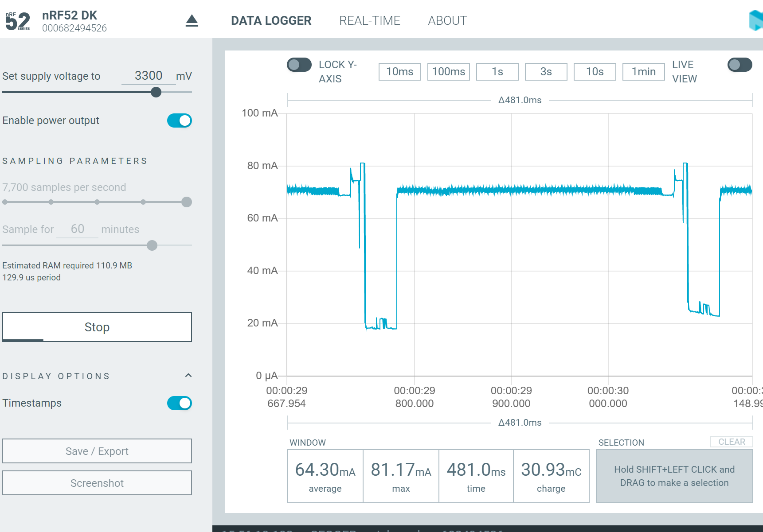Viewport: 763px width, 532px height.
Task: Clear the selection with CLEAR button
Action: click(x=732, y=442)
